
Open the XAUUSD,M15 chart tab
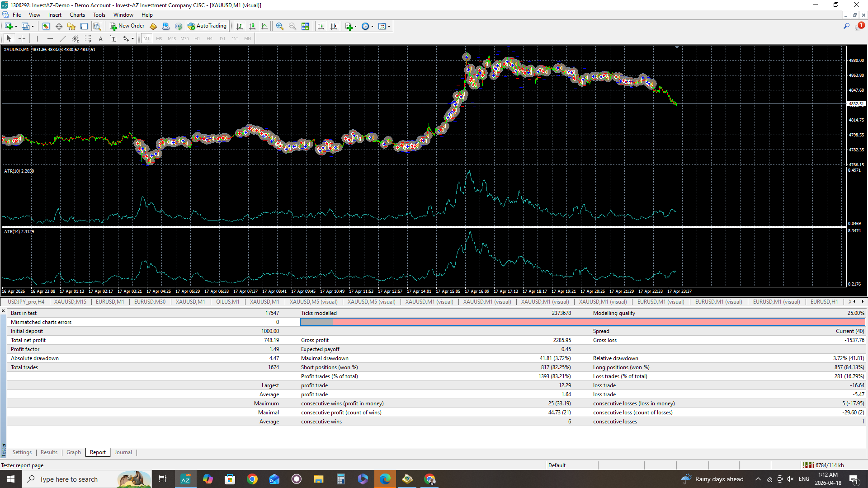coord(70,302)
